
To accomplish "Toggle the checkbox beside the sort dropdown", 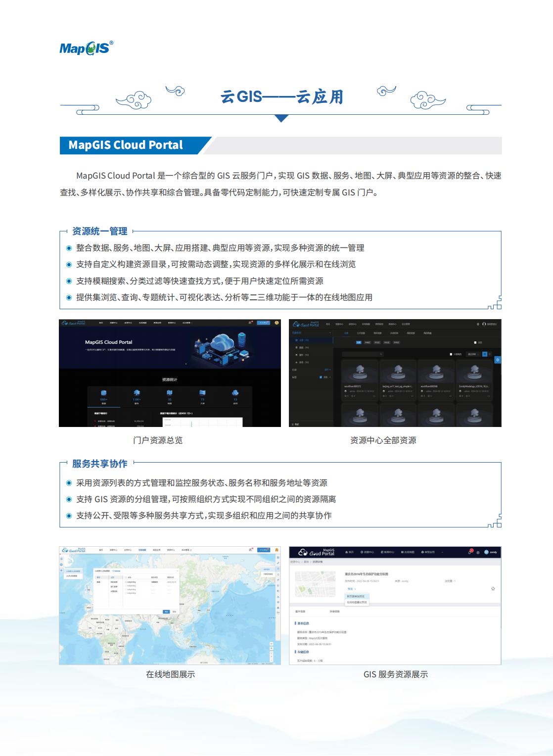I will pyautogui.click(x=451, y=354).
